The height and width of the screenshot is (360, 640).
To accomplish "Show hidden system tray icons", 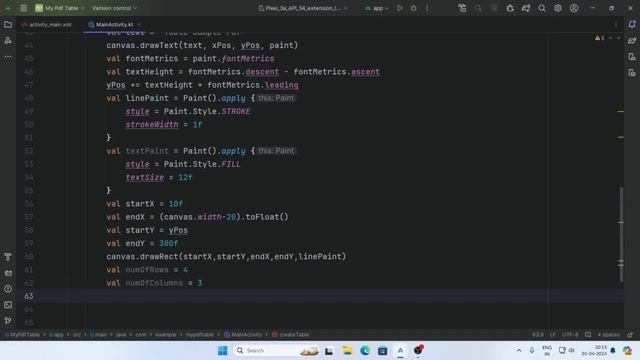I will click(519, 350).
